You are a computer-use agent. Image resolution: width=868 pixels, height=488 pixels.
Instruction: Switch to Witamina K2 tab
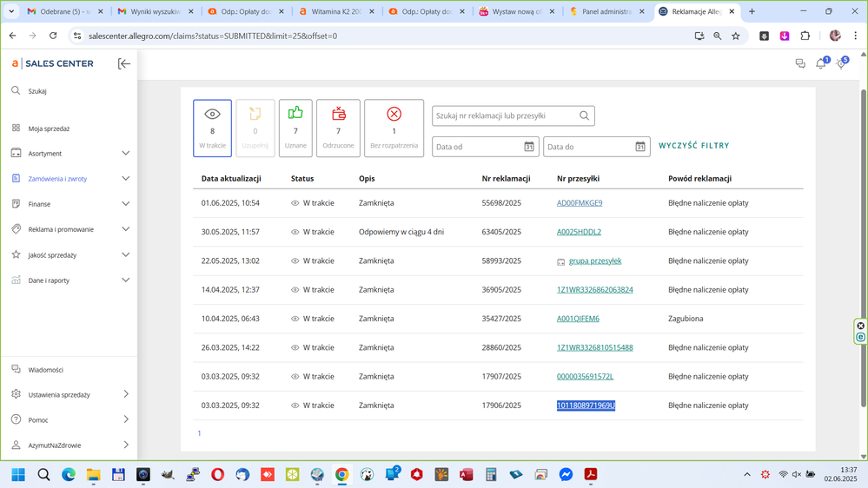336,11
